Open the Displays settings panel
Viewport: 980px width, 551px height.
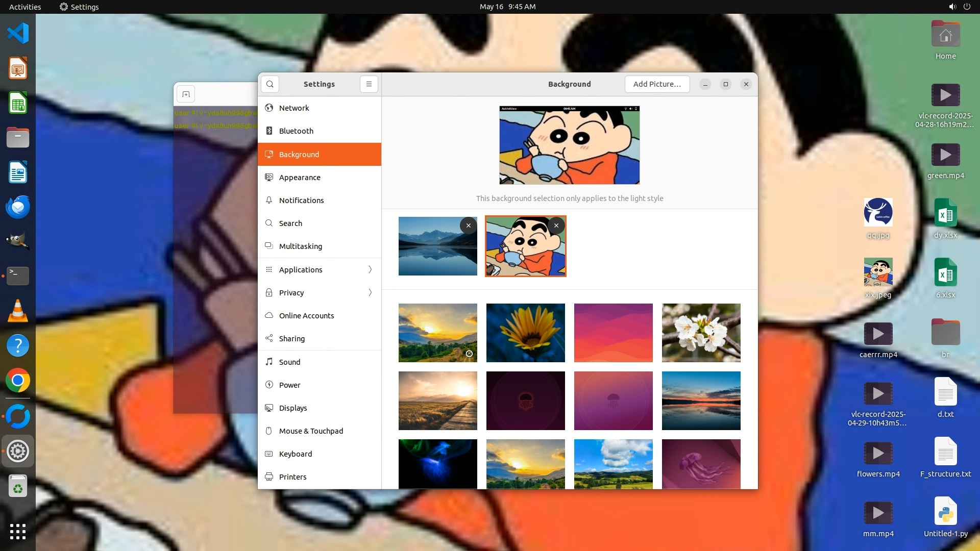[x=293, y=408]
